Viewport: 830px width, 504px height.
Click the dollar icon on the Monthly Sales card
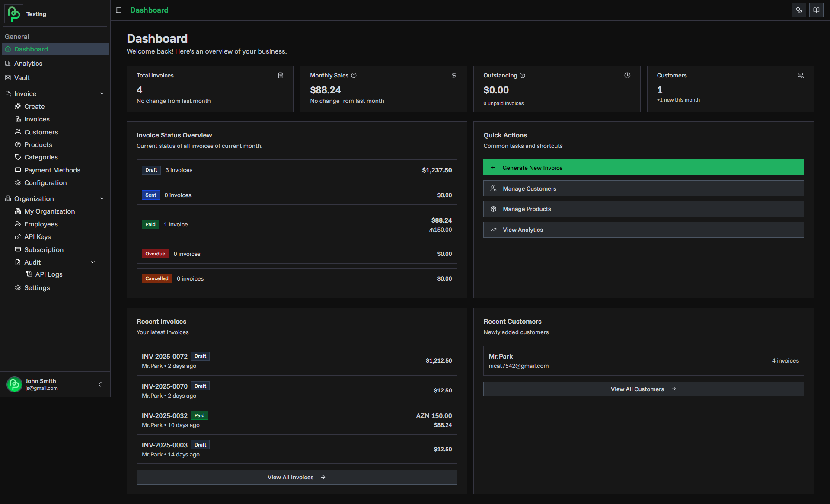click(x=454, y=75)
